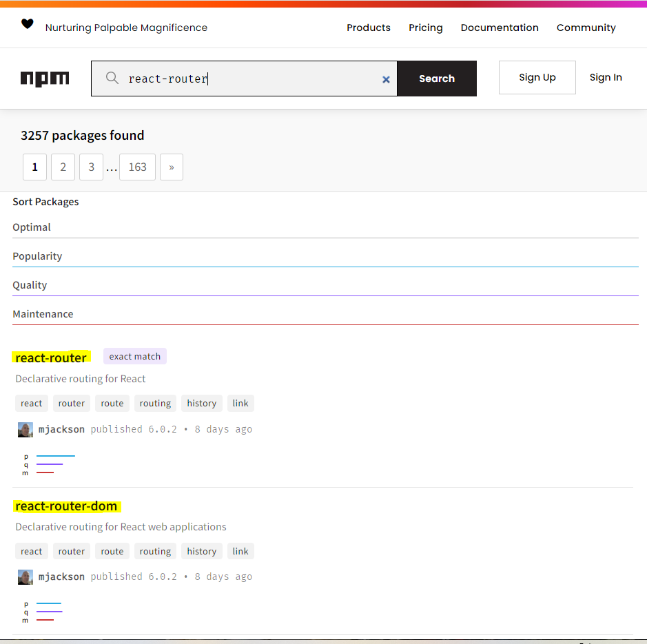Screen dimensions: 647x644
Task: Open the react-router package link
Action: pos(51,357)
